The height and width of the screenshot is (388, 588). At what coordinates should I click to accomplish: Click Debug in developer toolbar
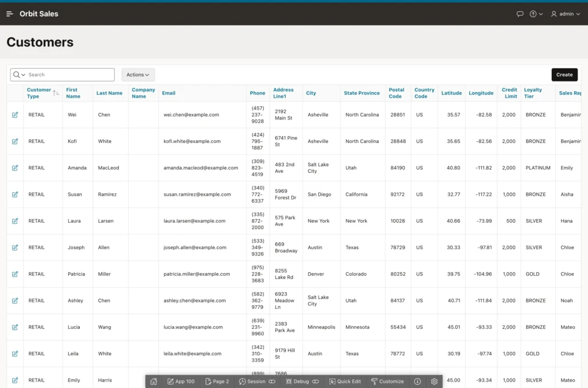coord(302,381)
